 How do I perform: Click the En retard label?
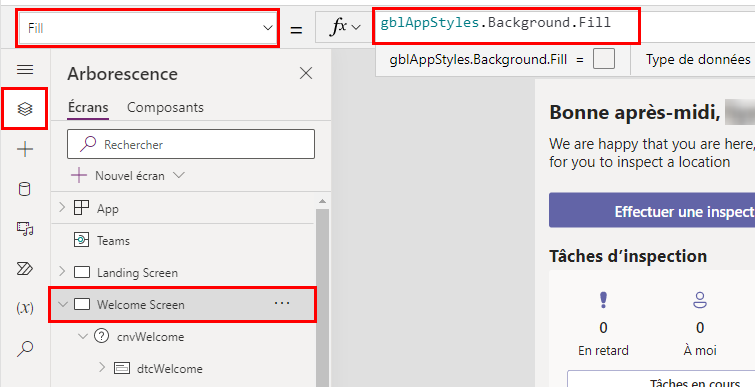603,350
